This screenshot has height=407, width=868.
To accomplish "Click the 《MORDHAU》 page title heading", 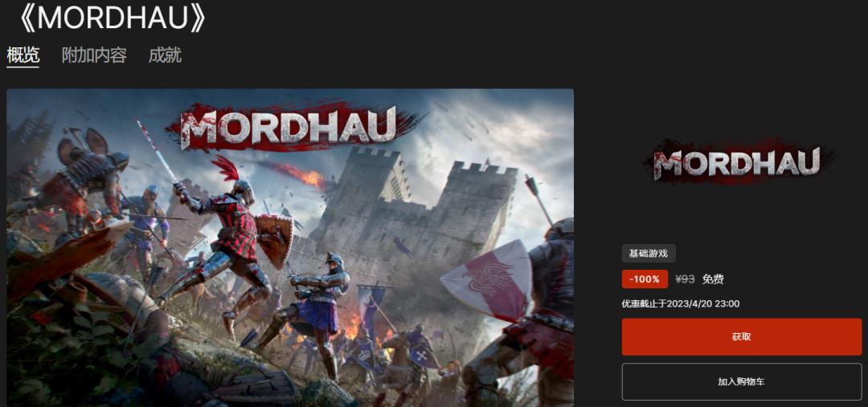I will click(113, 18).
